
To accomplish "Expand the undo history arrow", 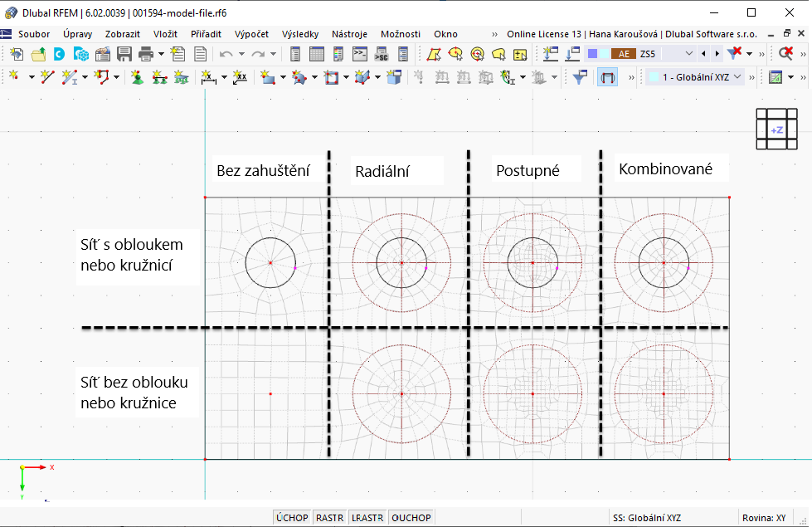I will 241,54.
